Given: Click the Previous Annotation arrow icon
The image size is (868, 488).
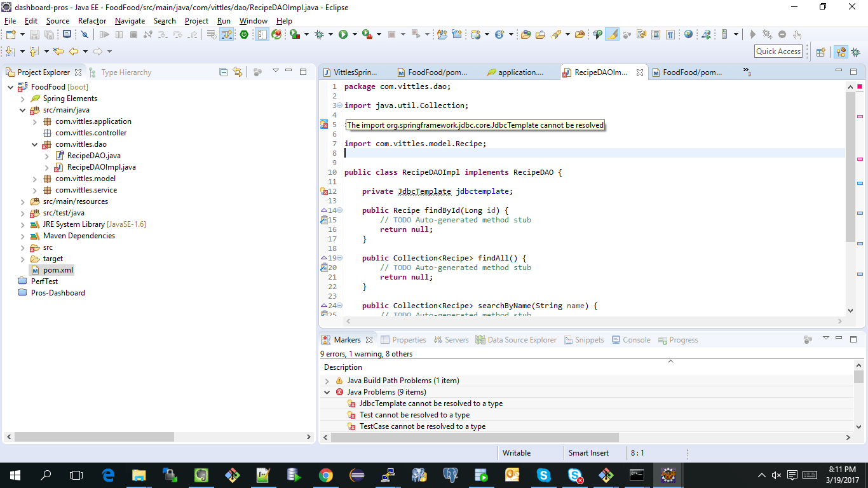Looking at the screenshot, I should click(33, 51).
